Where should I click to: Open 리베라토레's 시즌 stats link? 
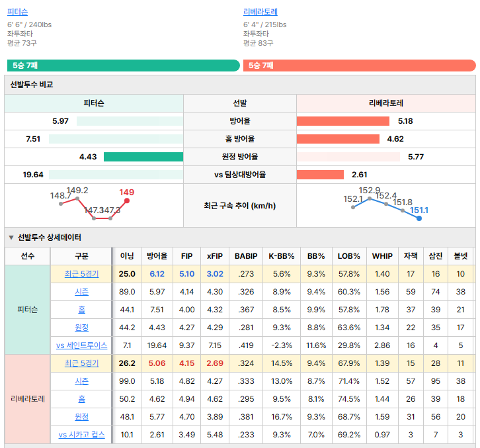pos(81,381)
